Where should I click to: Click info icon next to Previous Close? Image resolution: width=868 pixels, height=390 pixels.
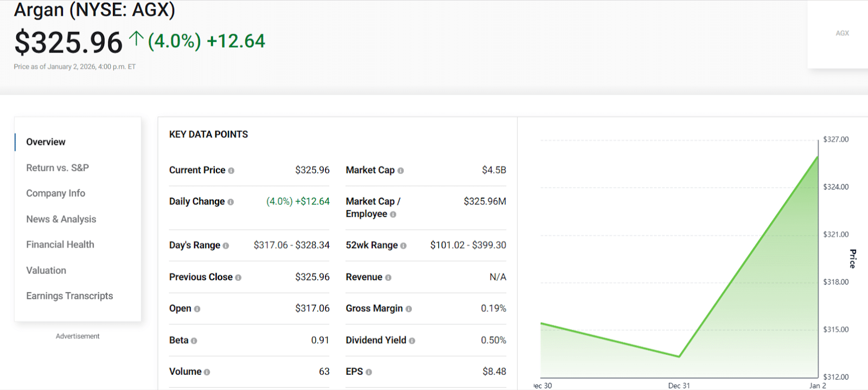pyautogui.click(x=238, y=278)
